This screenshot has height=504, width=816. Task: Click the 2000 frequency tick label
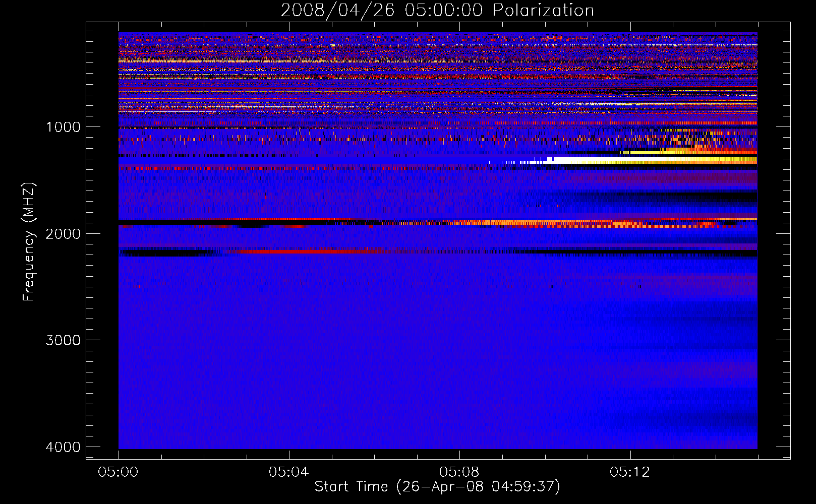pyautogui.click(x=63, y=233)
